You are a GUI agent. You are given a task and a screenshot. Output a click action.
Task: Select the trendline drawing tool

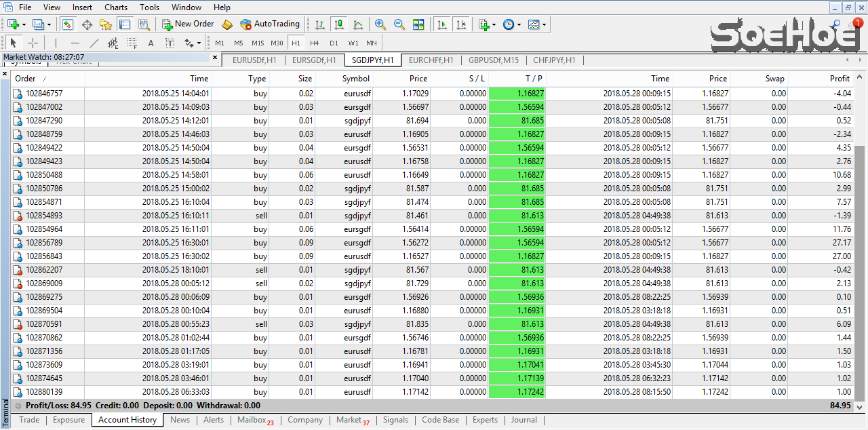click(x=94, y=43)
